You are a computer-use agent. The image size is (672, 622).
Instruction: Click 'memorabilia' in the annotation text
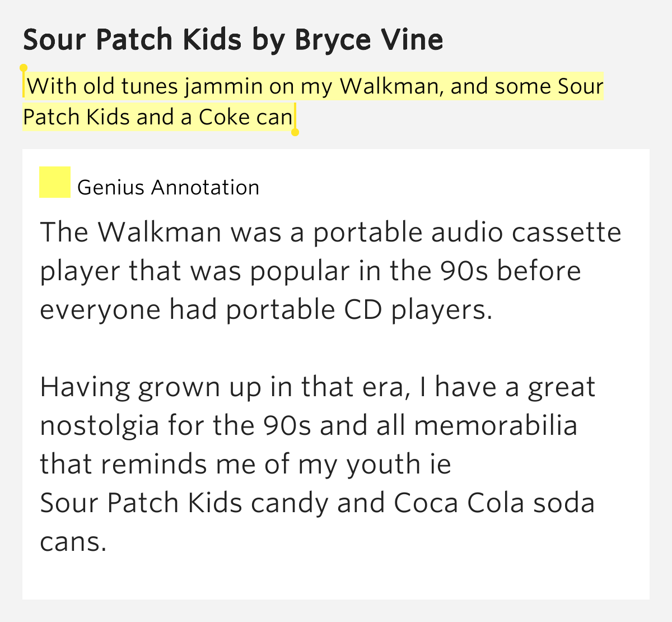click(496, 426)
